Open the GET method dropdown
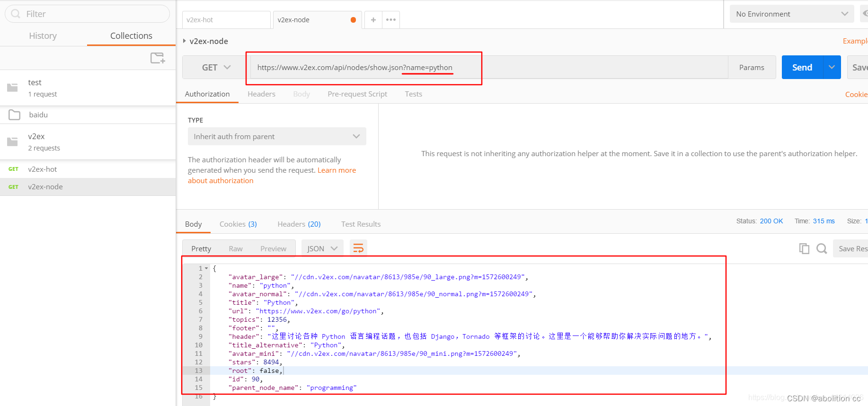 216,67
